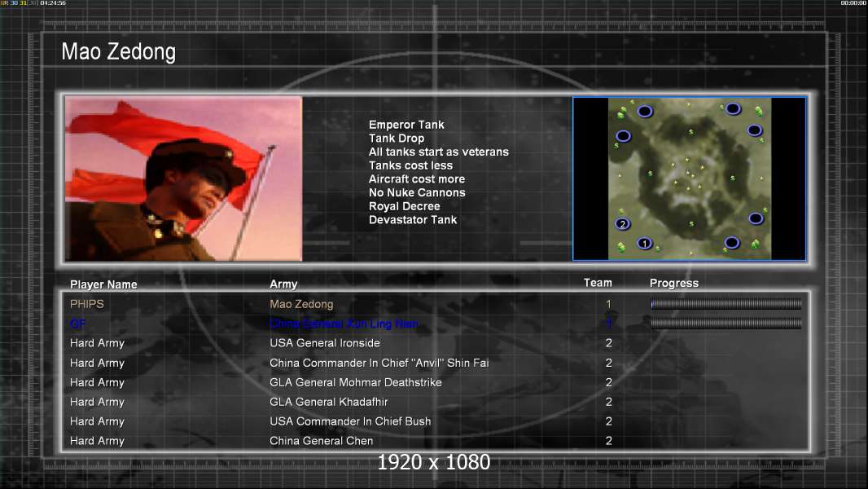Click USA General Ironside army entry
This screenshot has width=868, height=489.
pyautogui.click(x=325, y=343)
